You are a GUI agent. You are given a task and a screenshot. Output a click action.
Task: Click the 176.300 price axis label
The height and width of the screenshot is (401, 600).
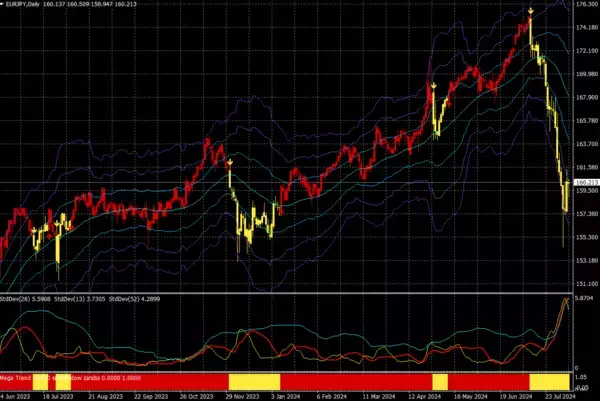click(585, 9)
